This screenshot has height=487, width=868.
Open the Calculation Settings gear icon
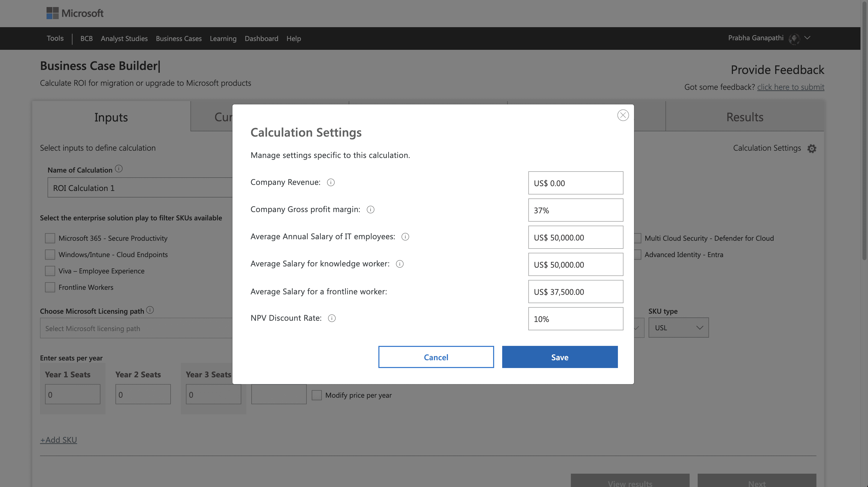tap(812, 148)
